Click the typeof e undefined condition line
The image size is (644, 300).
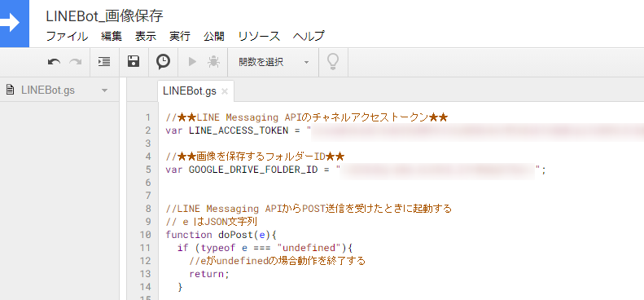(x=265, y=248)
